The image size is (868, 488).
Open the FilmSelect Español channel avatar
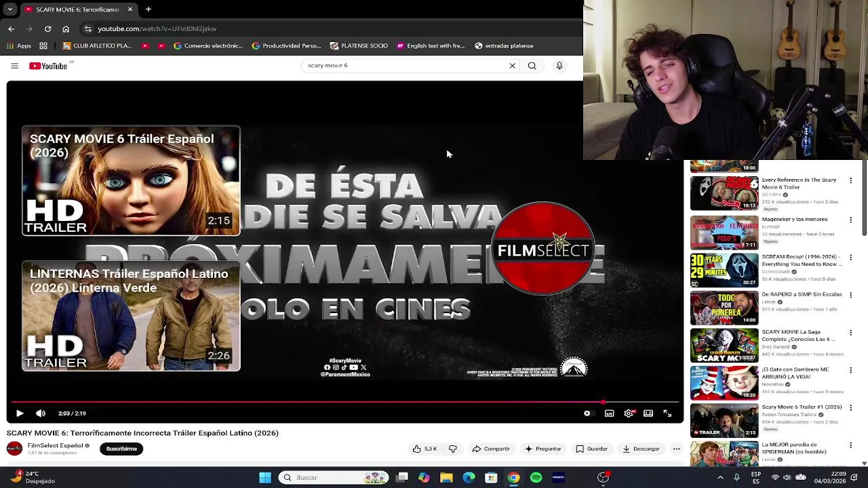[14, 449]
